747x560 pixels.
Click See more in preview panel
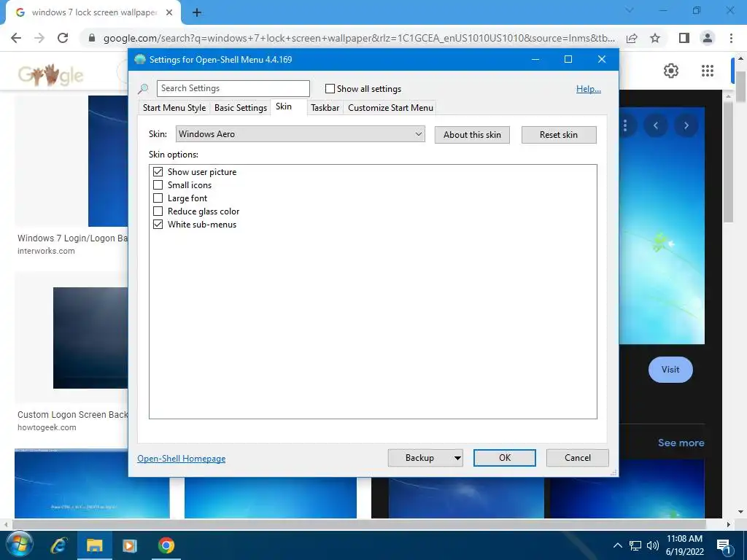coord(681,443)
